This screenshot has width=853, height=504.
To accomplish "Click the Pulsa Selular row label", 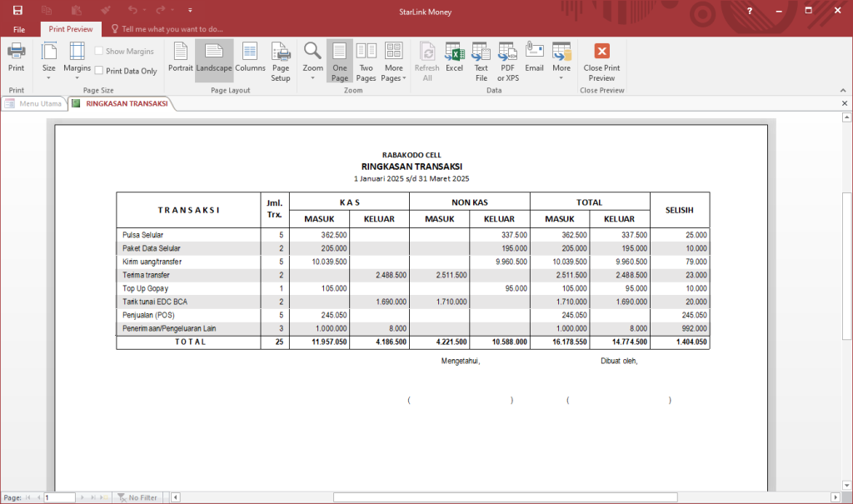I will (x=142, y=235).
